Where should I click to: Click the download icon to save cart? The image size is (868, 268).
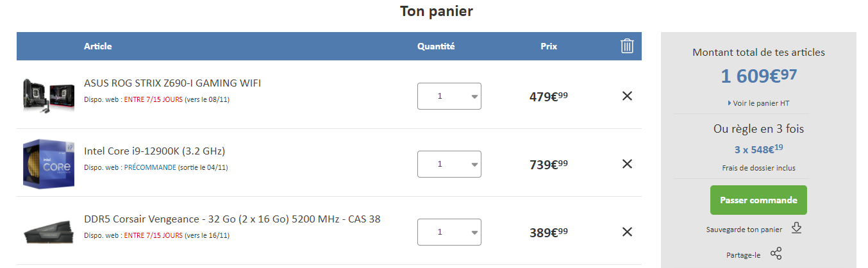796,228
